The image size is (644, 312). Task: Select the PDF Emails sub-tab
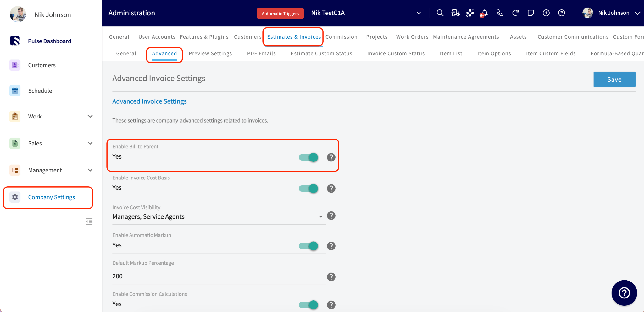pos(261,53)
